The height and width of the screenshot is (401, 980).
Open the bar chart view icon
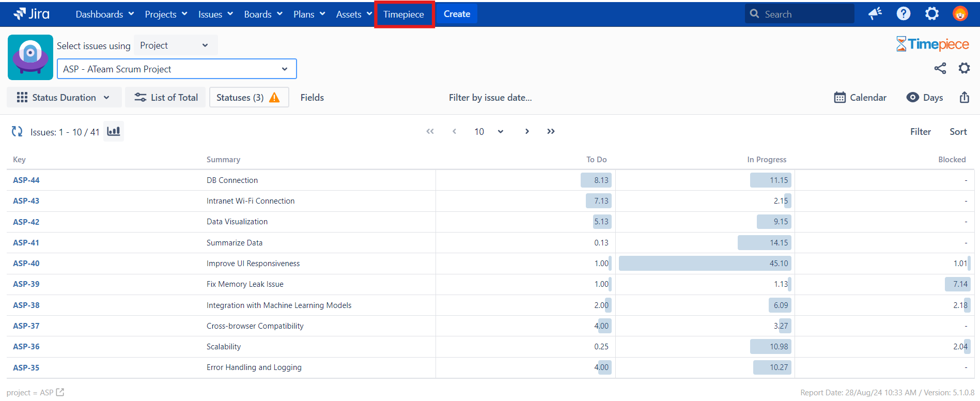[114, 131]
